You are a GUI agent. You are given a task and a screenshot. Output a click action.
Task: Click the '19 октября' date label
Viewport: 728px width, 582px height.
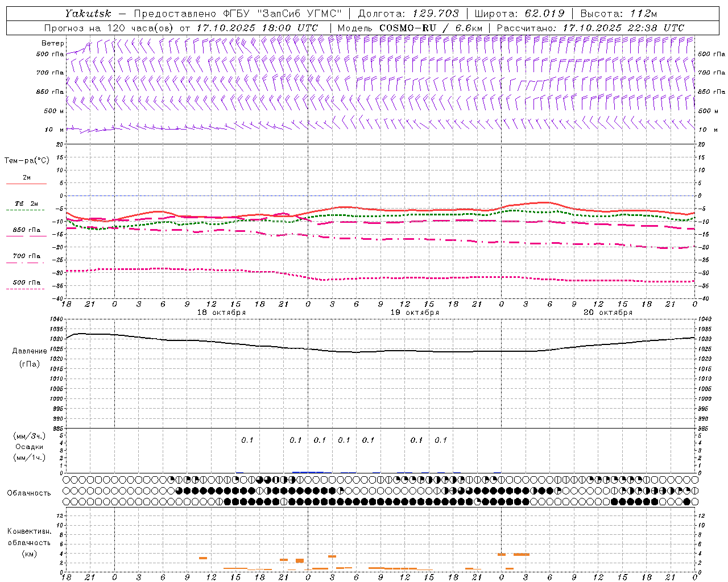click(415, 313)
